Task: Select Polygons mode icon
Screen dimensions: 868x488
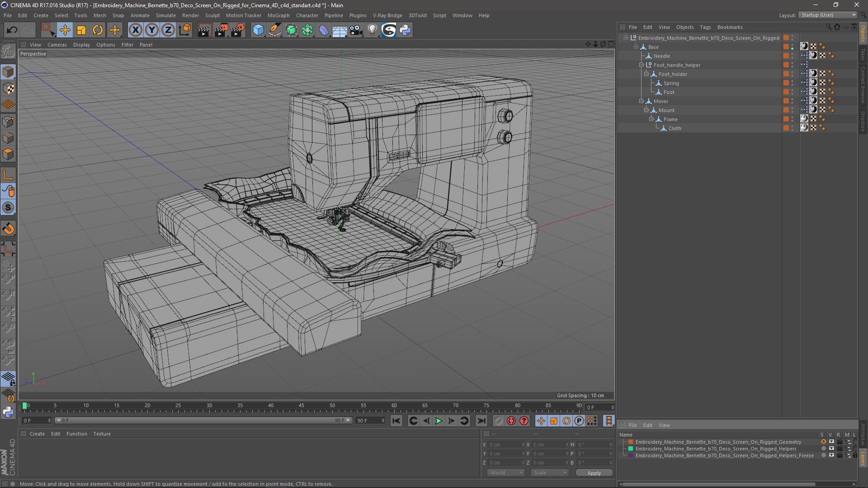Action: pos(8,154)
